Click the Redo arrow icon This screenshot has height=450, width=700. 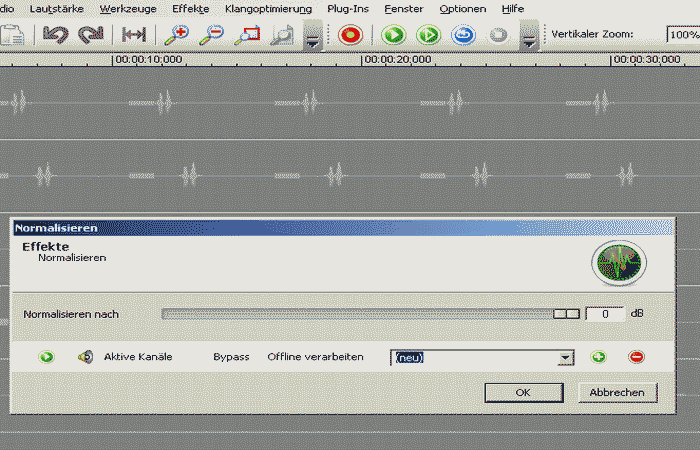point(89,35)
